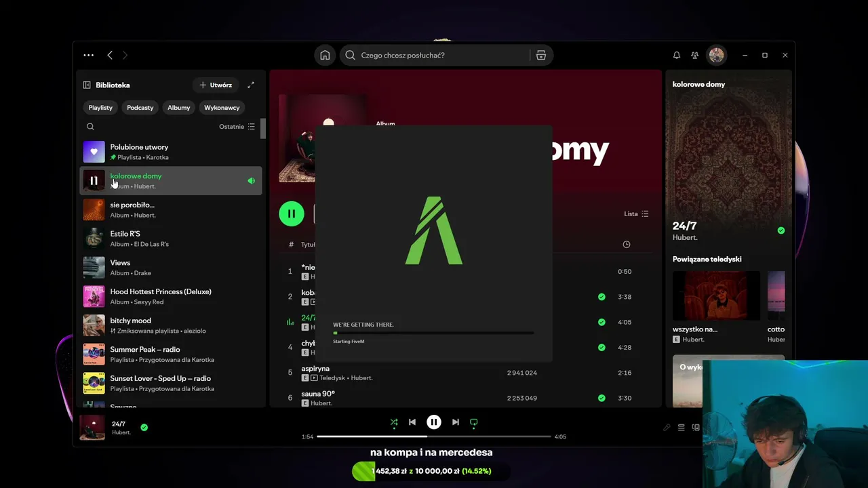
Task: Click the 24/7 title in right panel
Action: pos(684,226)
